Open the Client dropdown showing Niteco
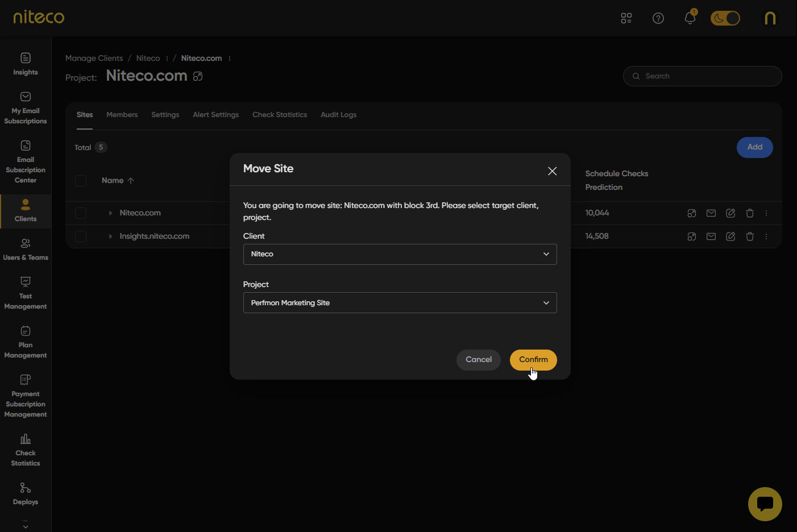This screenshot has height=532, width=797. click(400, 254)
